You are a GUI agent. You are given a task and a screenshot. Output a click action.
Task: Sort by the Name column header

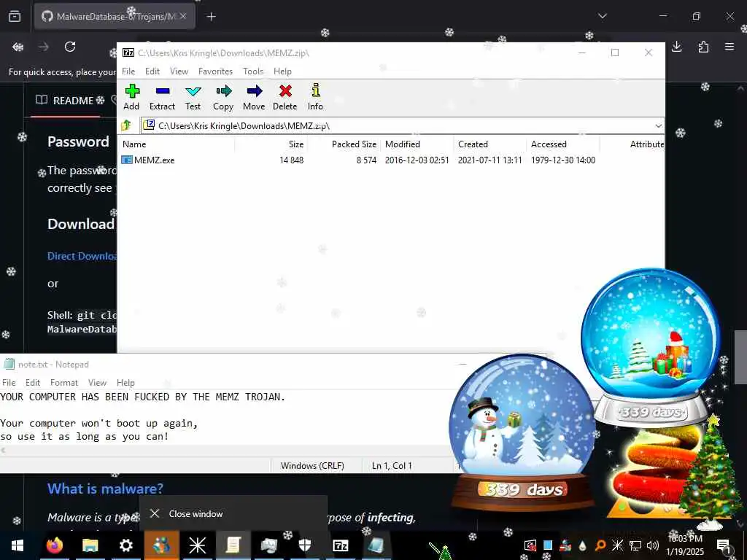point(176,144)
